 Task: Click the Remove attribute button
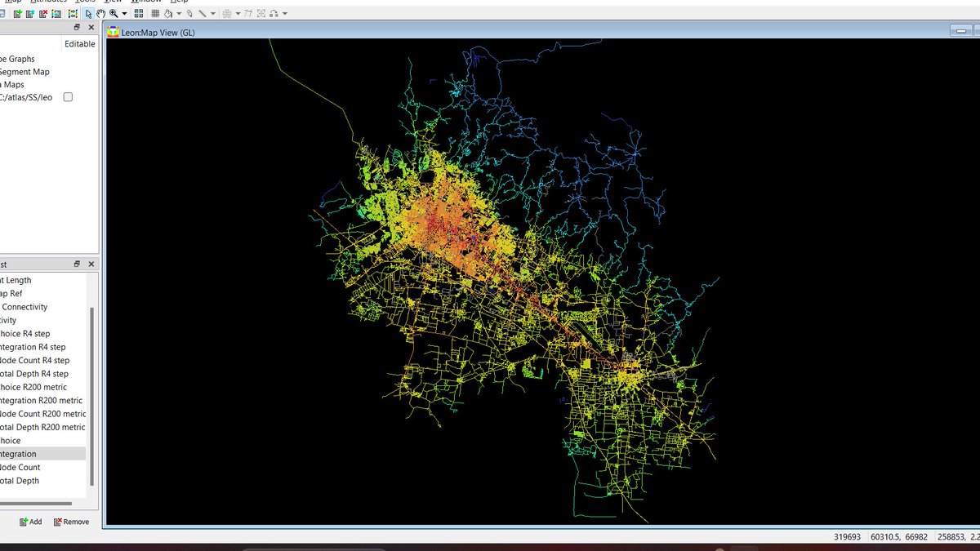tap(71, 522)
